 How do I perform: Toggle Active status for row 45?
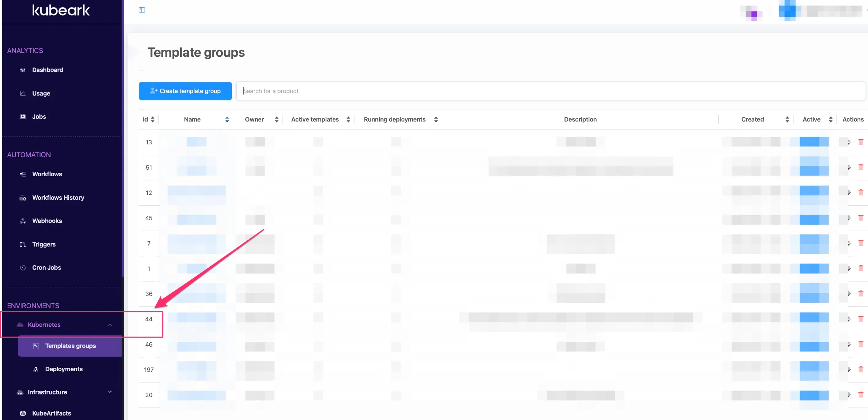click(x=814, y=220)
